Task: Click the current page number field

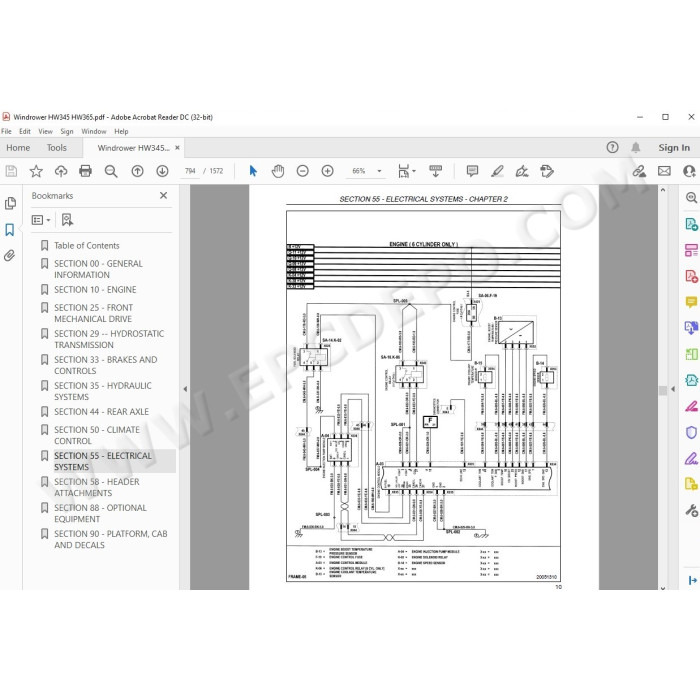Action: [190, 171]
